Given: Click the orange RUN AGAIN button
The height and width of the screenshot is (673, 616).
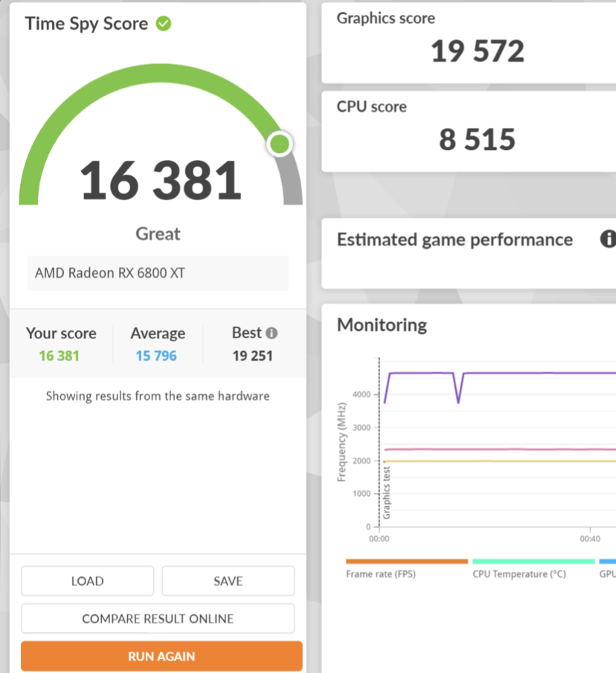Looking at the screenshot, I should click(161, 656).
